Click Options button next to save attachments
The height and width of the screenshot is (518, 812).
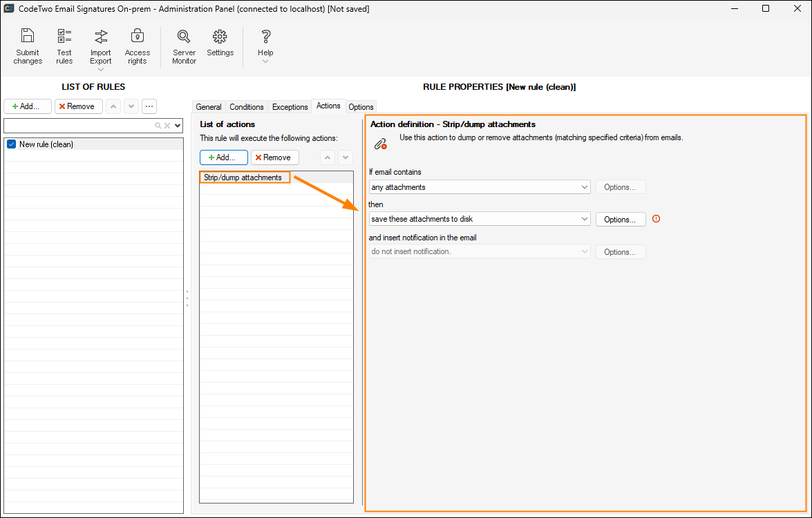click(x=620, y=220)
